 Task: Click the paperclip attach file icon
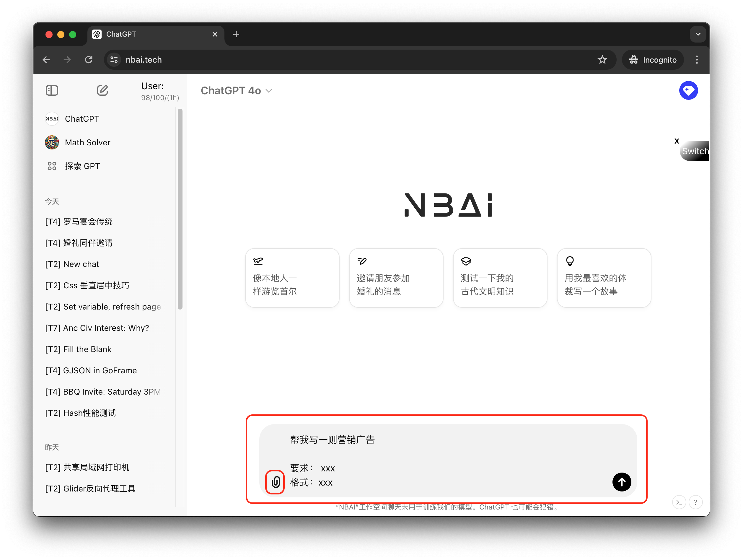pos(275,482)
